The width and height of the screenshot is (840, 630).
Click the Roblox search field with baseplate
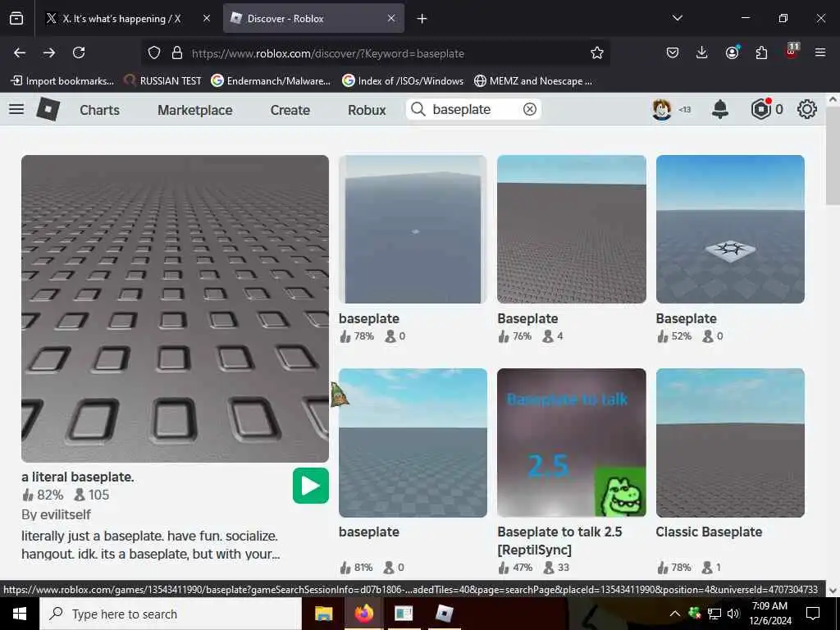pyautogui.click(x=473, y=109)
